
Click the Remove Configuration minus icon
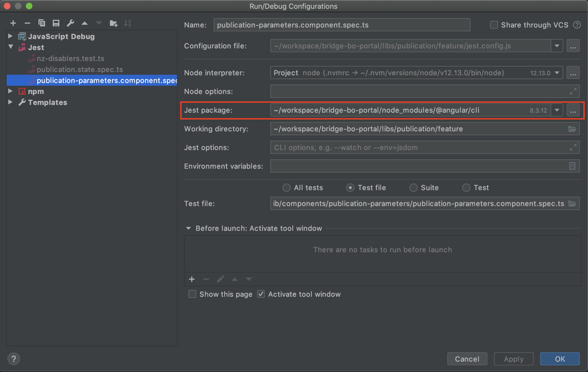click(x=27, y=23)
